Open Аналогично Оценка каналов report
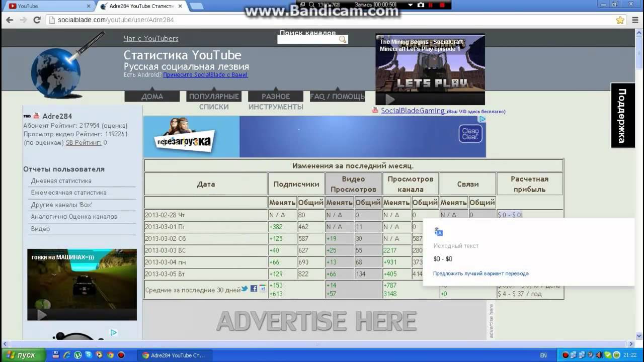The image size is (644, 362). coord(74,217)
